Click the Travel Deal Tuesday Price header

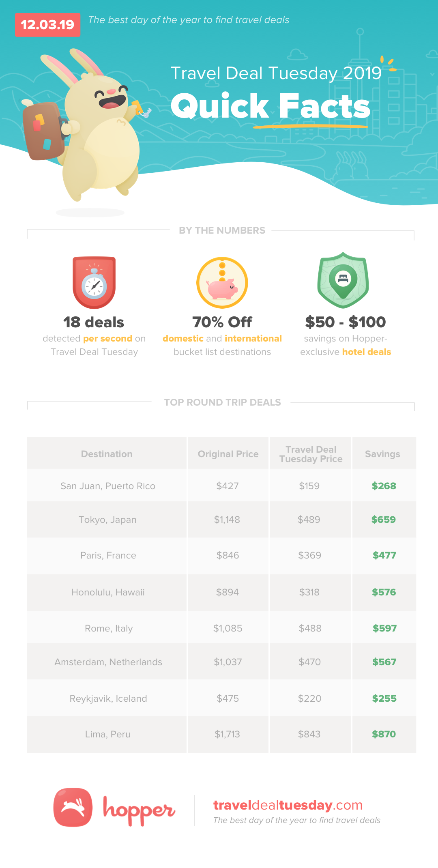point(311,454)
